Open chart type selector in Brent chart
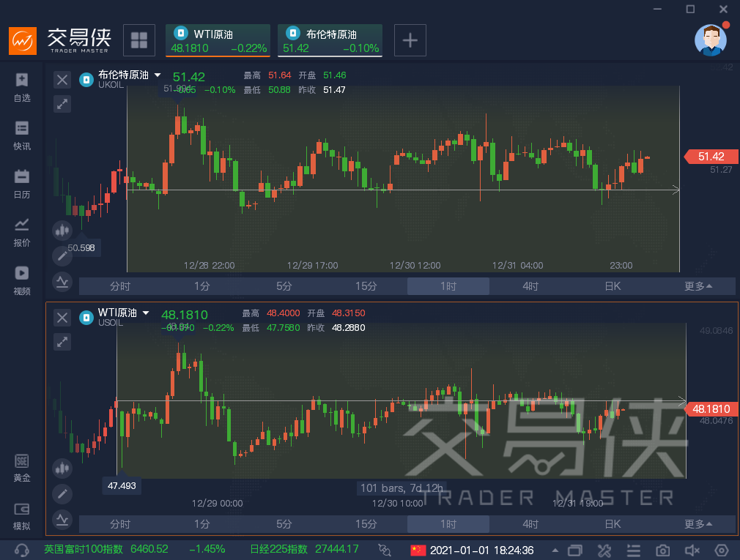The image size is (740, 560). click(62, 231)
